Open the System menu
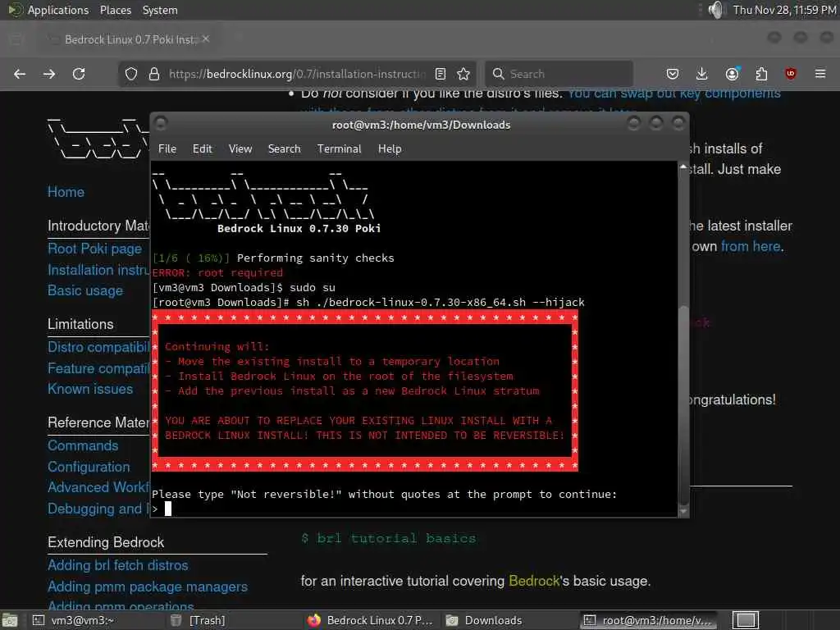This screenshot has height=630, width=840. (160, 10)
